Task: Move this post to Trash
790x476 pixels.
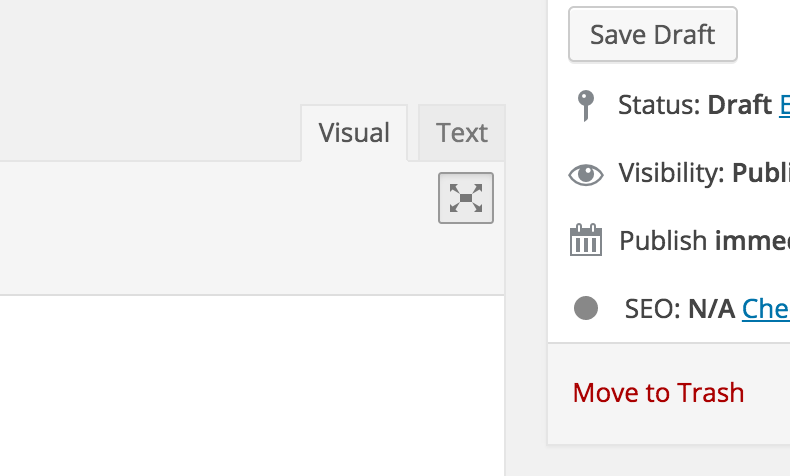Action: tap(658, 392)
